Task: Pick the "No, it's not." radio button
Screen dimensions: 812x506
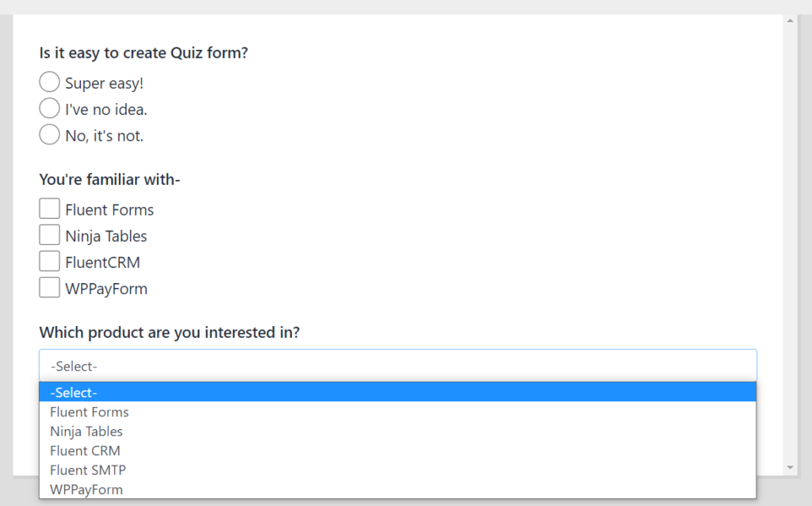Action: (x=49, y=135)
